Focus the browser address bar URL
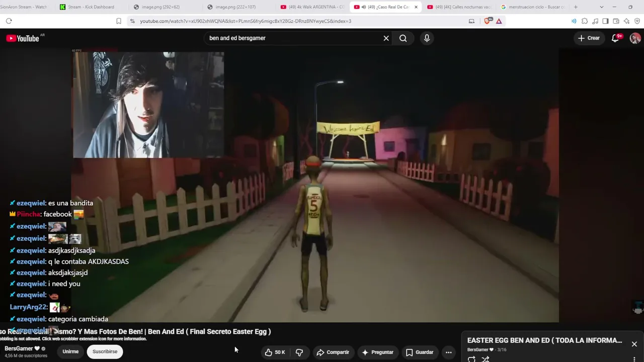This screenshot has width=644, height=362. 246,21
